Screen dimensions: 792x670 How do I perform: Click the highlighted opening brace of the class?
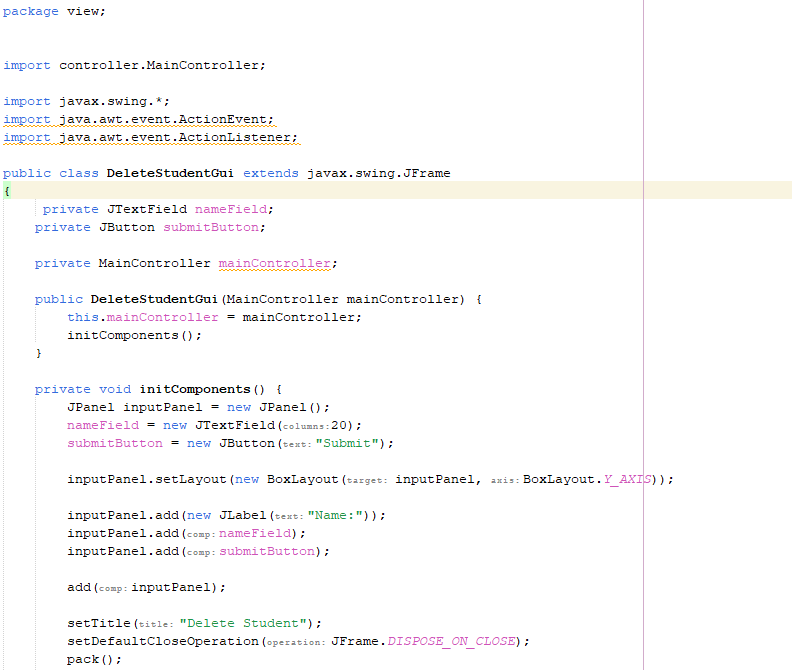pos(7,191)
